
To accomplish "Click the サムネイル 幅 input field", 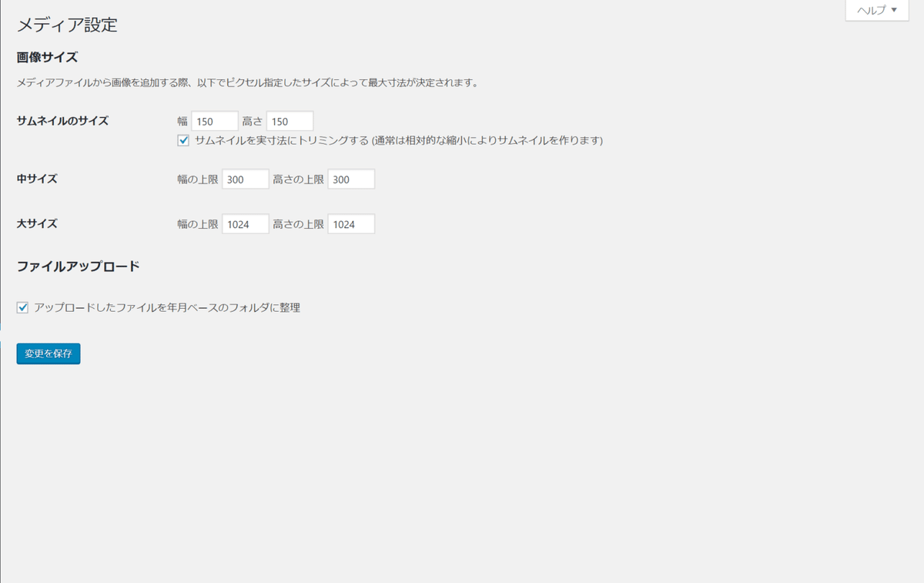I will (x=215, y=122).
